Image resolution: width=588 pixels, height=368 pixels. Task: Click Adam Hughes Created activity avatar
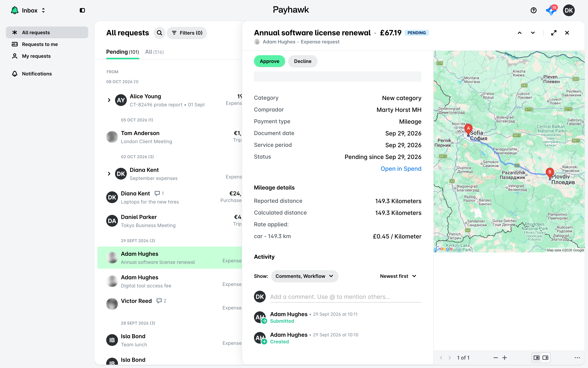coord(260,338)
